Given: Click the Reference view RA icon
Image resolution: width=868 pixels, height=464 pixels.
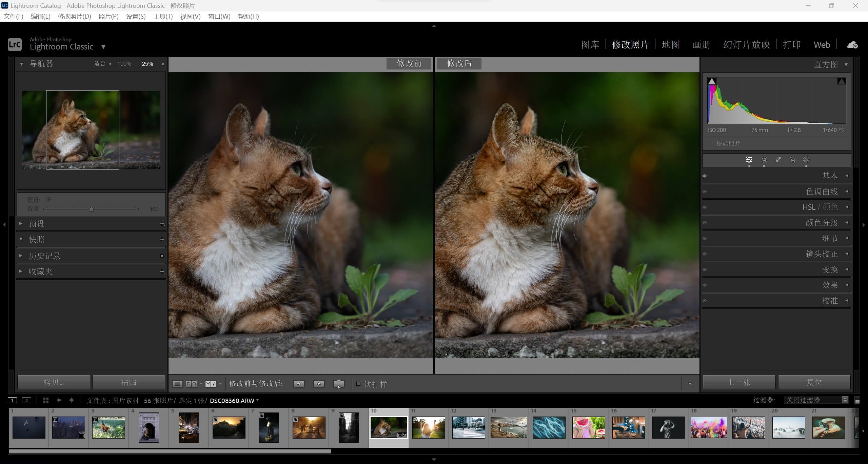Looking at the screenshot, I should point(191,384).
